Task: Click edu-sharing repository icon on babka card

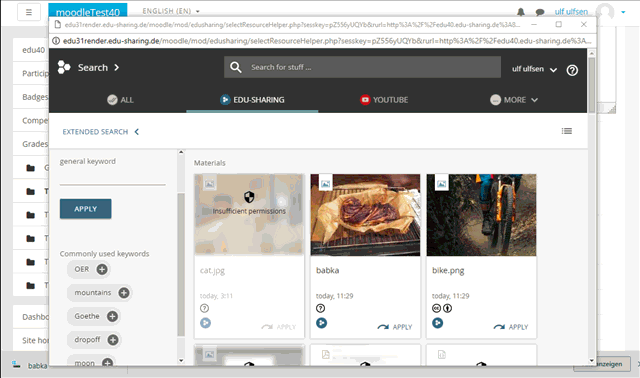Action: [322, 323]
